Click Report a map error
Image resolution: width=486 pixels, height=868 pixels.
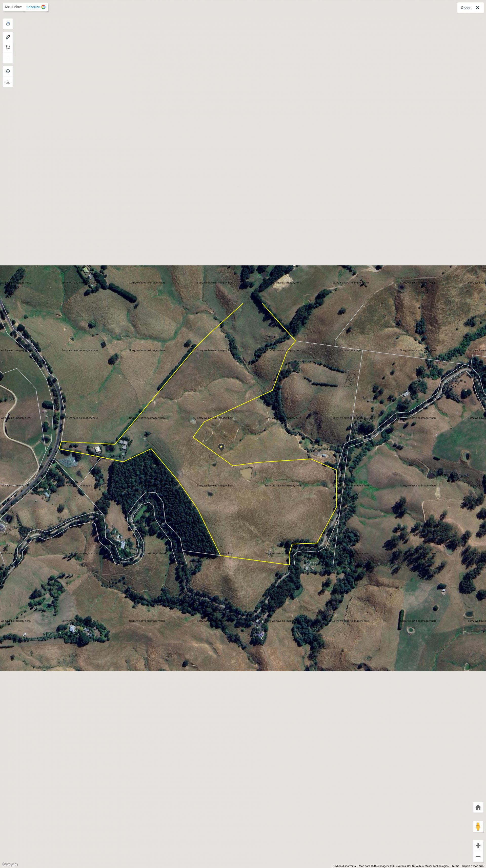pos(473,866)
